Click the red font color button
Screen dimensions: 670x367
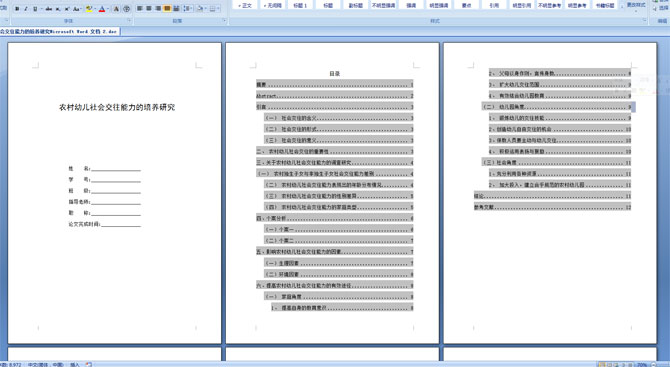(x=102, y=9)
